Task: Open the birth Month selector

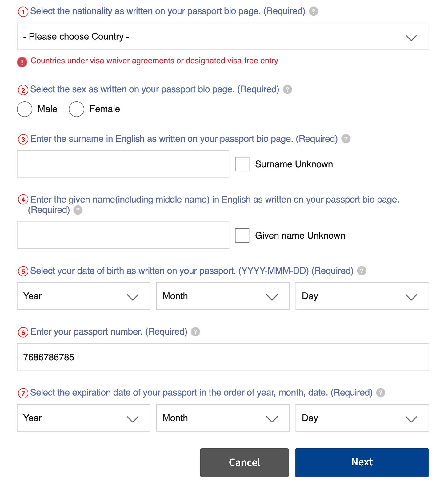Action: [223, 296]
